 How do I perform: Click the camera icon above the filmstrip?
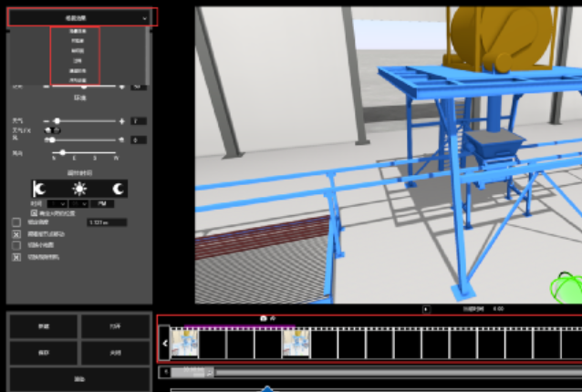click(264, 318)
